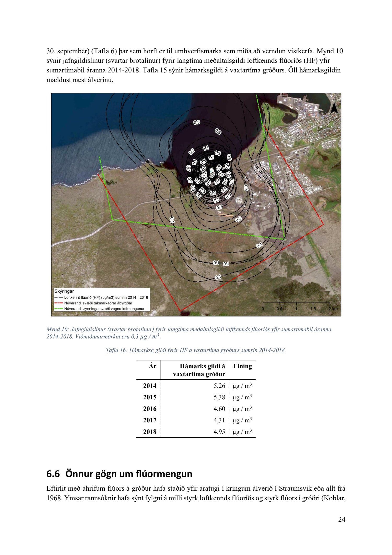Select the Skýringar legend title
This screenshot has width=392, height=555.
[64, 291]
